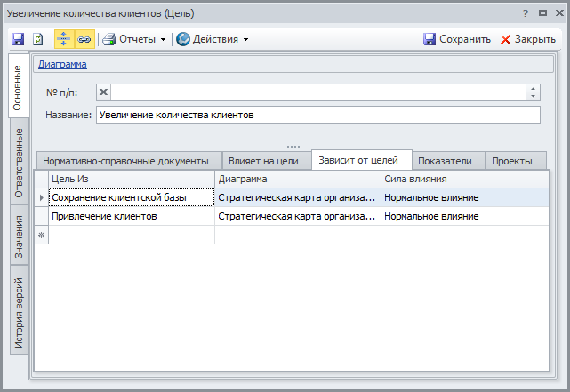Click the Название input field

coord(317,115)
